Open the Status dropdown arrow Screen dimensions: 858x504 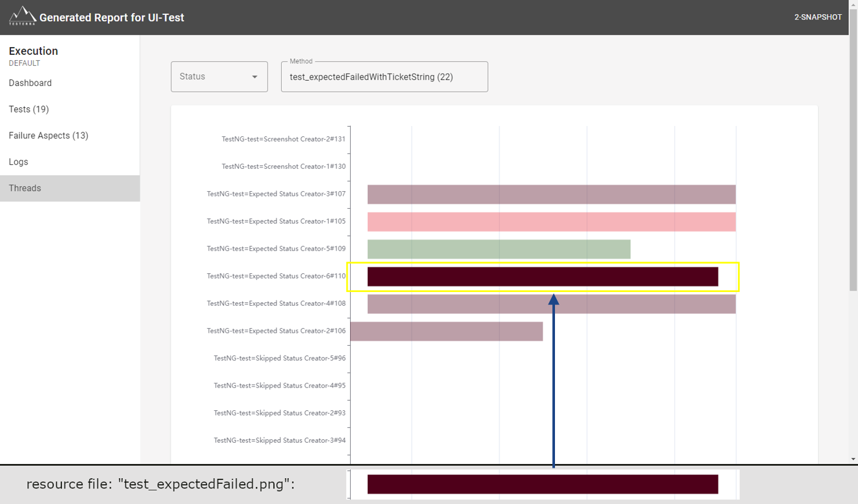[255, 77]
